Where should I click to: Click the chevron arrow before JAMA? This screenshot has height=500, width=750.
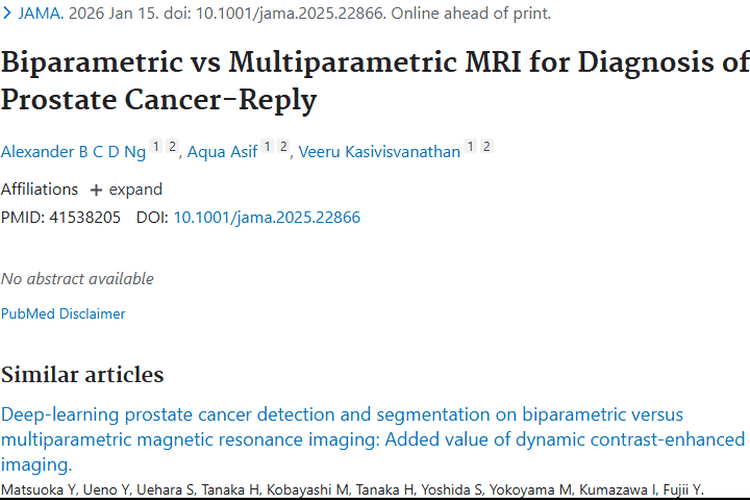pos(7,14)
